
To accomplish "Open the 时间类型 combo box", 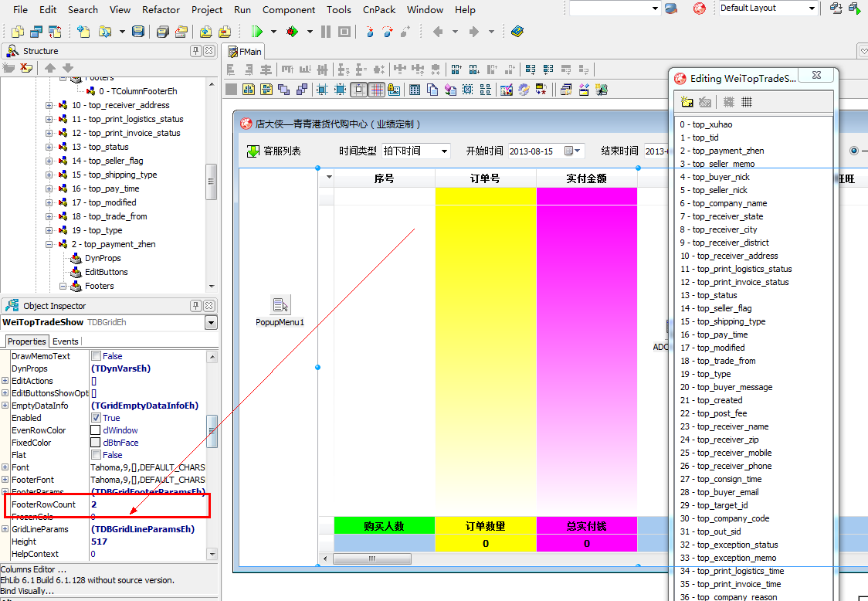I will coord(444,151).
